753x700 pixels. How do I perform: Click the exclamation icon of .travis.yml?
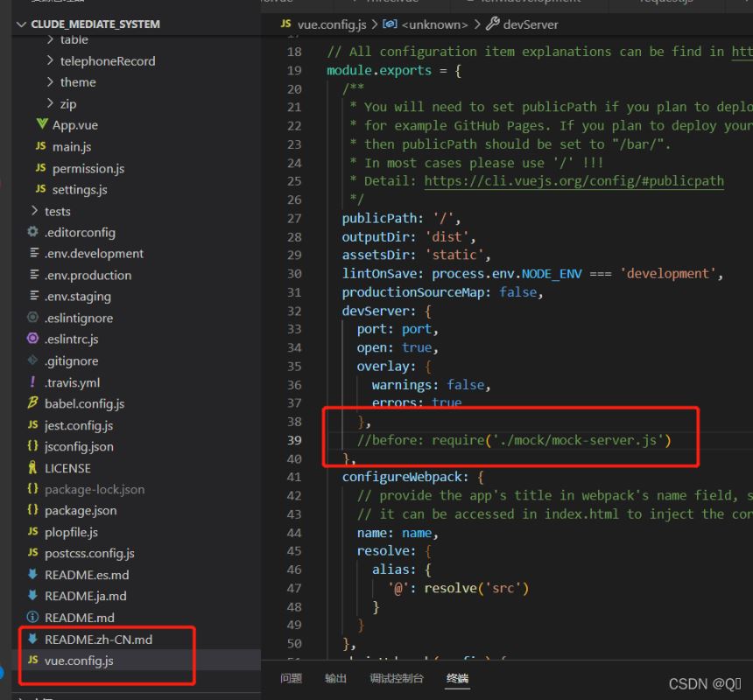[32, 381]
